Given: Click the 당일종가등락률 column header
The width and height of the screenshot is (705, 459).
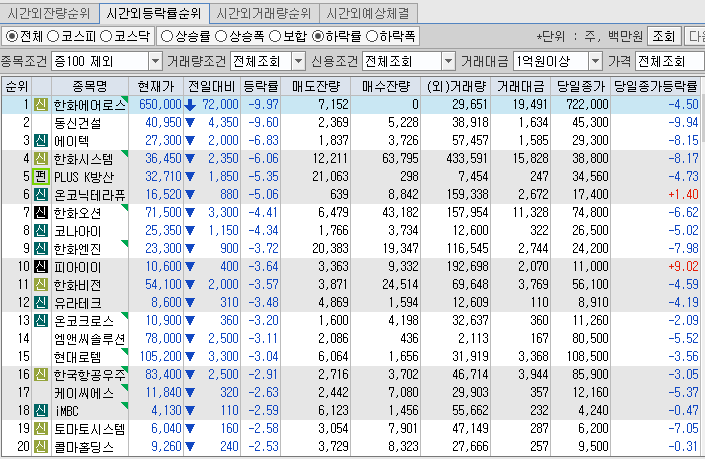Looking at the screenshot, I should (656, 86).
